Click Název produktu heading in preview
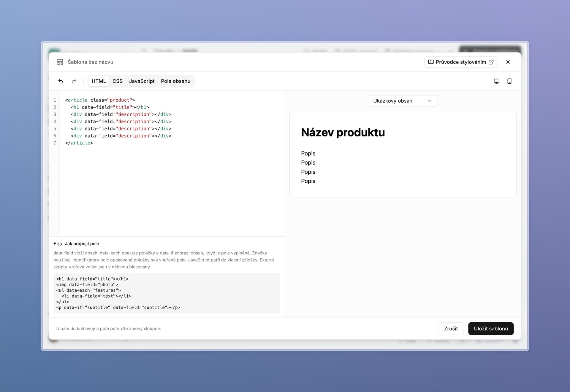Viewport: 570px width, 392px height. pyautogui.click(x=343, y=133)
